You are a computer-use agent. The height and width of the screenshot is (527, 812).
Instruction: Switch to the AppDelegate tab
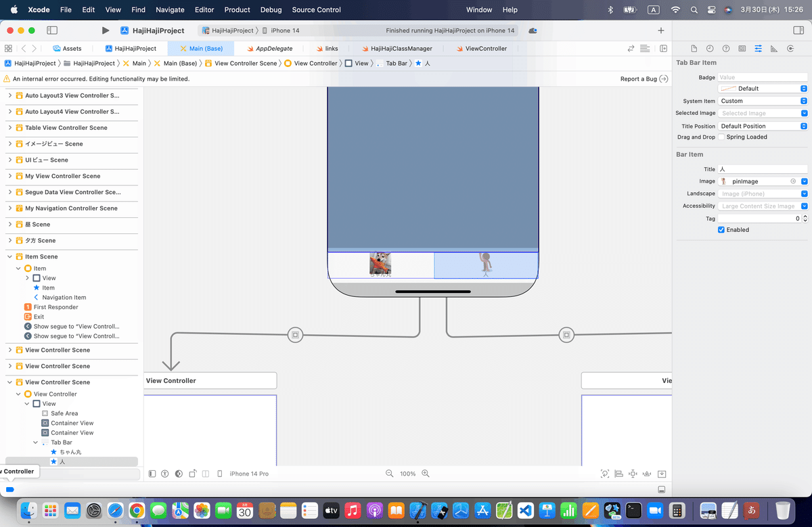click(x=269, y=49)
